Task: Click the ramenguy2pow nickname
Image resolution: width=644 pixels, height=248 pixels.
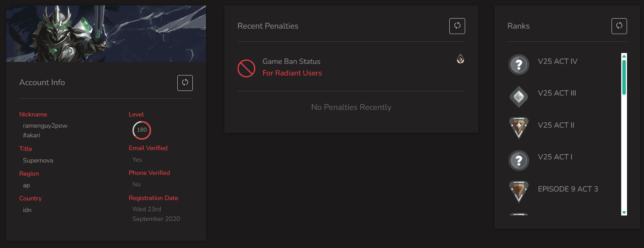Action: coord(45,126)
